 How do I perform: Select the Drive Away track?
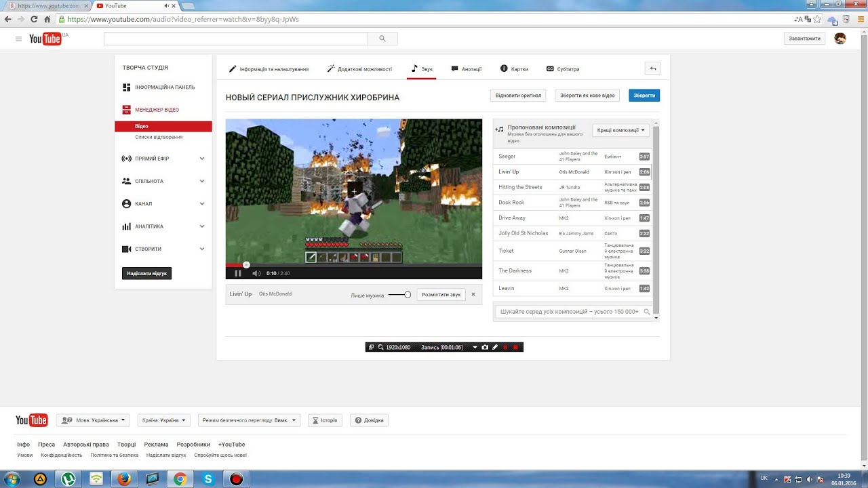572,218
